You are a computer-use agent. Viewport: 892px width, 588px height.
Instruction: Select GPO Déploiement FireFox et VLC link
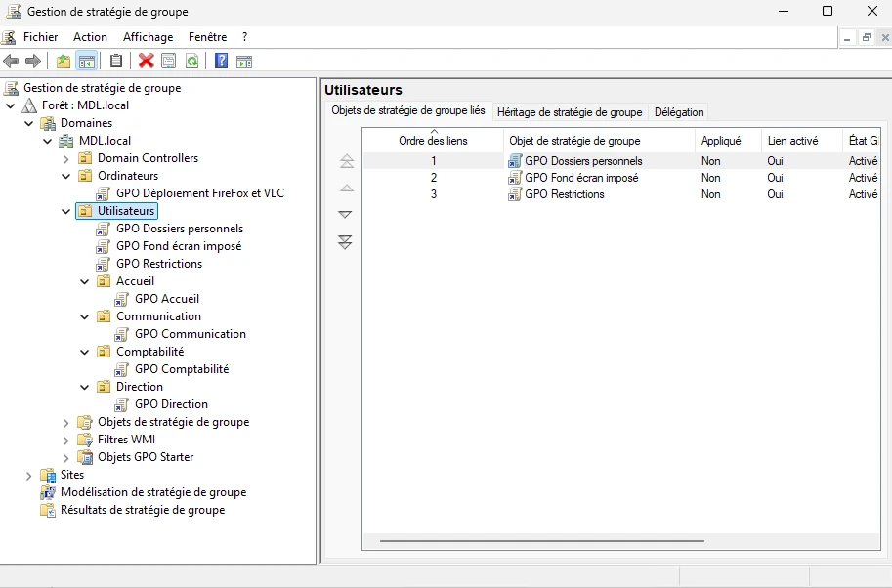coord(199,193)
